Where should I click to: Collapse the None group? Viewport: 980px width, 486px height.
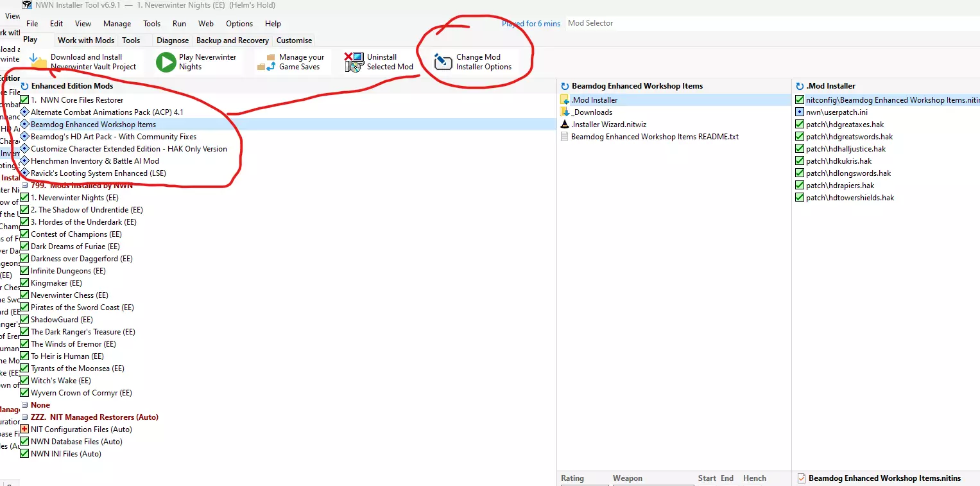coord(24,405)
